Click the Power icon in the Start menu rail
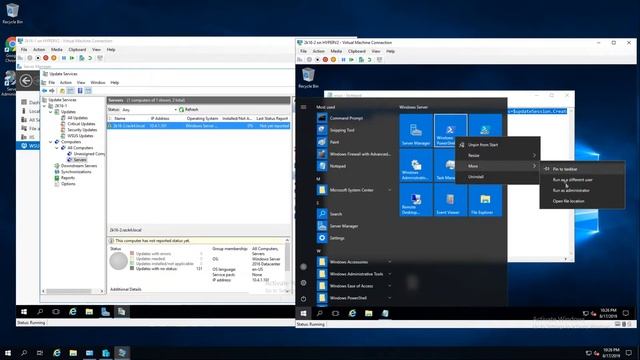 click(303, 298)
